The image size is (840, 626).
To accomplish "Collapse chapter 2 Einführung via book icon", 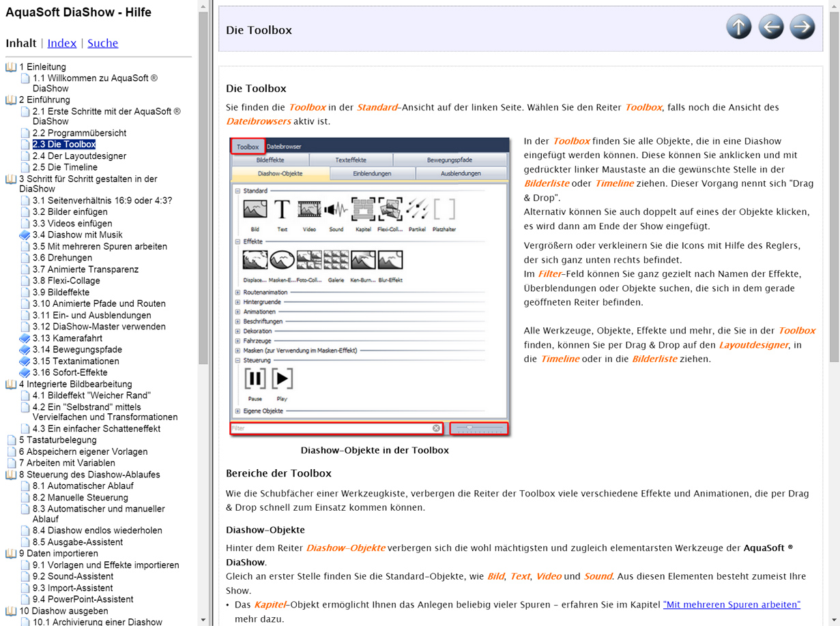I will click(11, 100).
